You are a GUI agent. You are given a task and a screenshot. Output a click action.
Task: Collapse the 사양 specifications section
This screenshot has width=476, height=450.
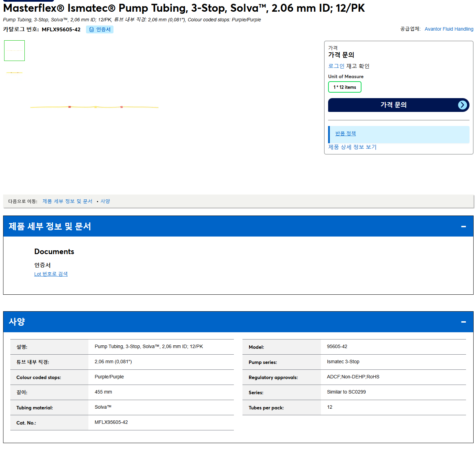pyautogui.click(x=463, y=322)
